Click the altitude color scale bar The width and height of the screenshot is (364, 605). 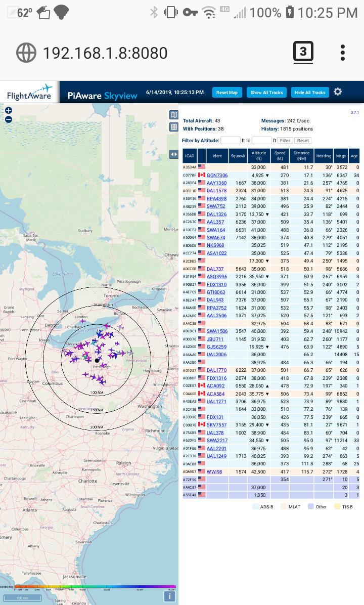pos(95,588)
